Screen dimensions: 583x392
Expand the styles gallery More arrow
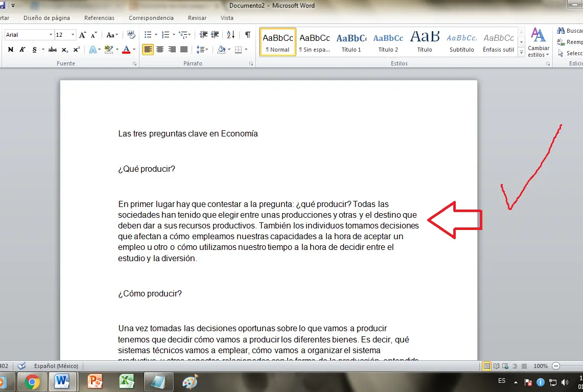tap(521, 53)
